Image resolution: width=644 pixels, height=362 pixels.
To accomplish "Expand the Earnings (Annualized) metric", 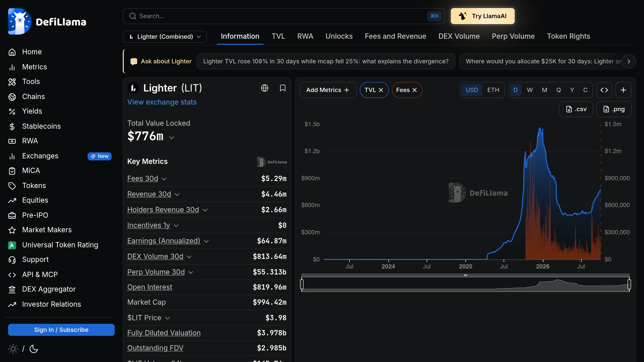I will [x=206, y=241].
